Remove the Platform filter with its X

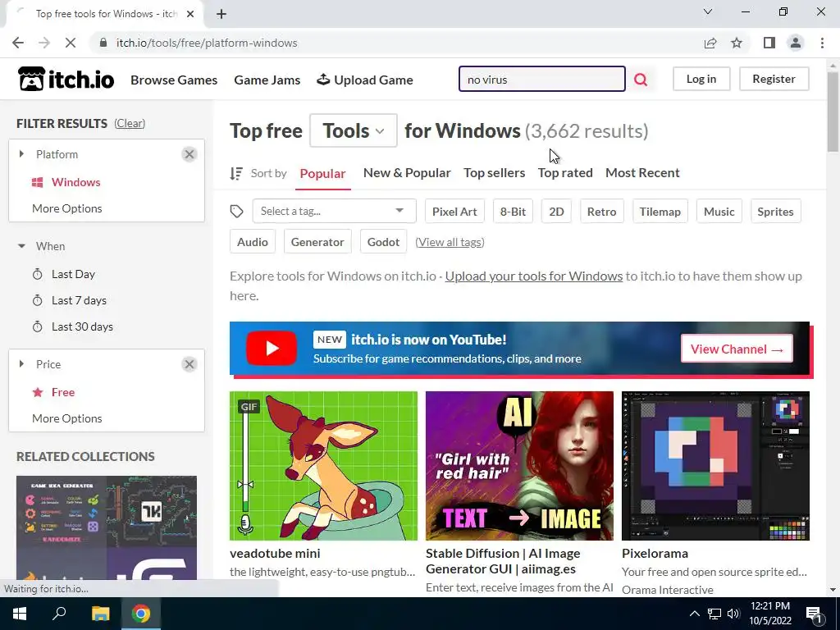tap(189, 154)
